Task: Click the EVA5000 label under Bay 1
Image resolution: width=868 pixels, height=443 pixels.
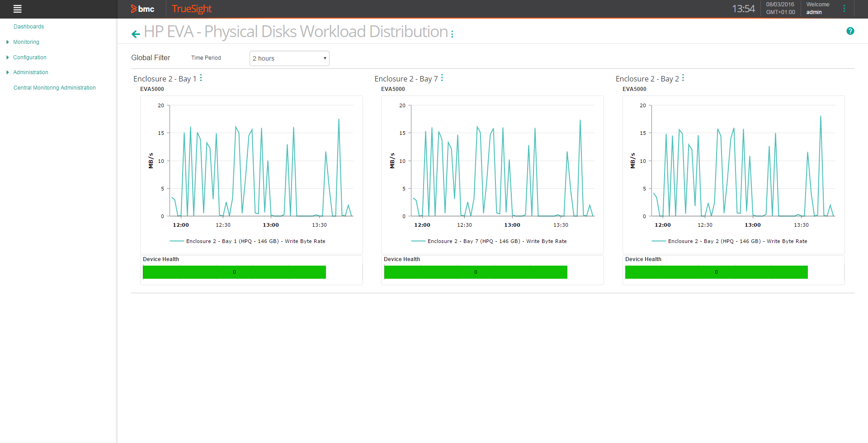Action: click(x=152, y=89)
